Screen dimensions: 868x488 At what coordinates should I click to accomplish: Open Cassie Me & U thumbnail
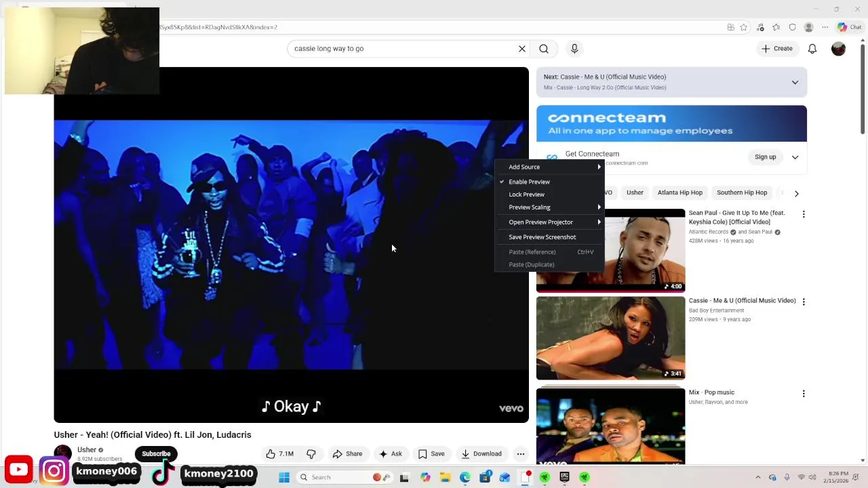point(610,338)
